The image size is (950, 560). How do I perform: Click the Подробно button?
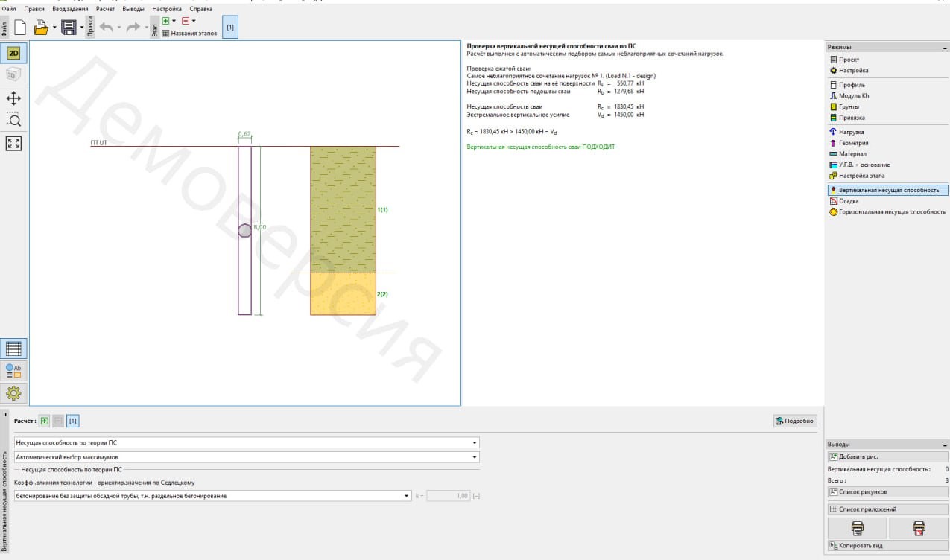click(795, 421)
